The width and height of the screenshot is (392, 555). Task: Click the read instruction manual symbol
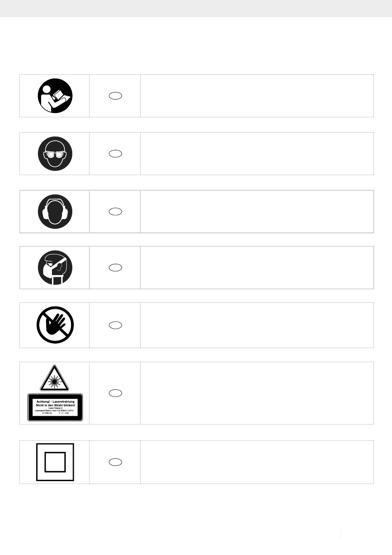[55, 96]
